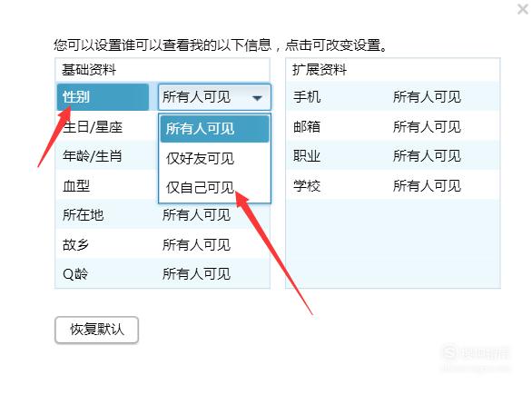Screen dimensions: 532x395
Task: Click the 恢复默认 button
Action: [x=97, y=330]
